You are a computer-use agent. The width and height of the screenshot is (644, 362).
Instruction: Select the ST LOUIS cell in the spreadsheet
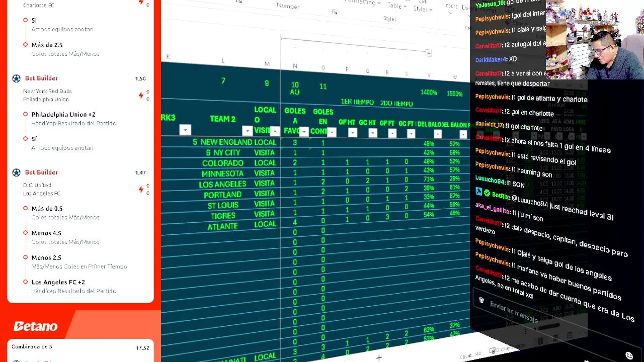tap(223, 205)
